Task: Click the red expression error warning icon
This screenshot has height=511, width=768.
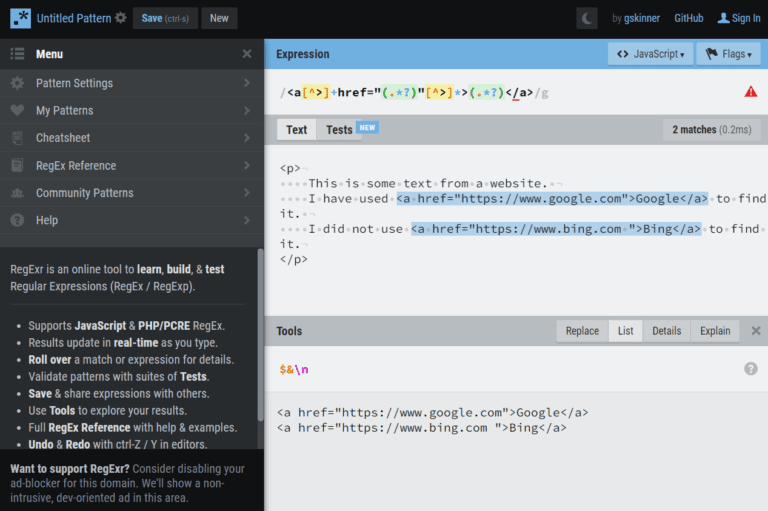Action: [x=750, y=92]
